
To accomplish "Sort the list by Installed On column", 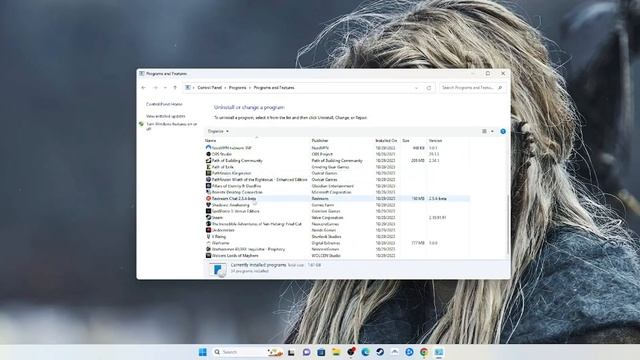I will click(387, 140).
